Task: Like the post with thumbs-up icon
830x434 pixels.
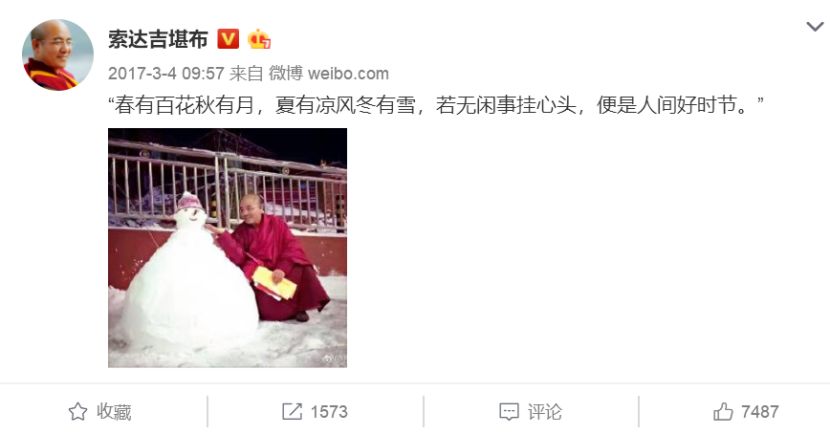Action: tap(723, 411)
